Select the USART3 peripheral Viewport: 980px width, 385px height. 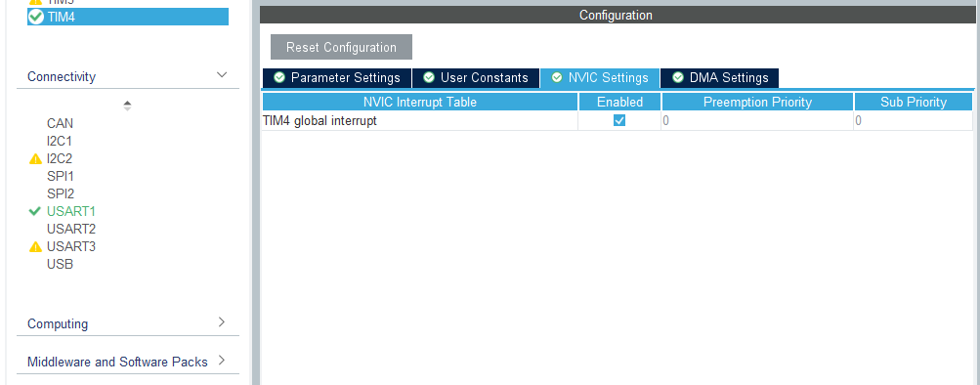click(x=71, y=246)
